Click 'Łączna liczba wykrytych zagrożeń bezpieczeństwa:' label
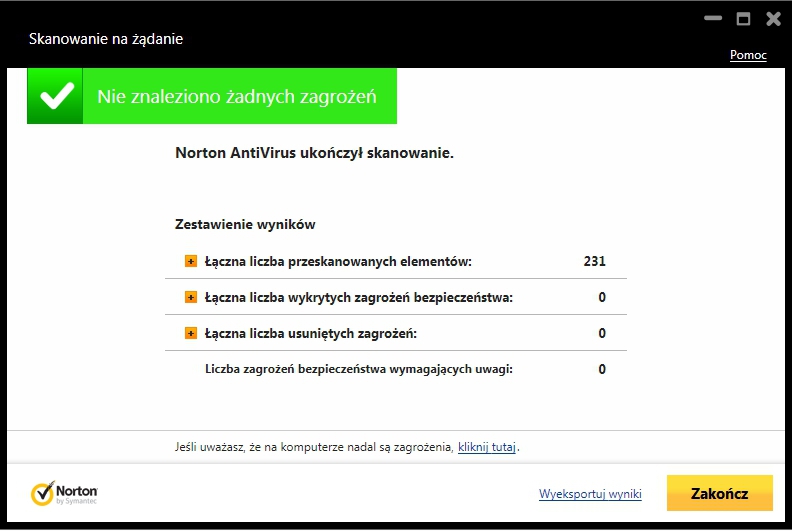The image size is (792, 531). pos(359,298)
